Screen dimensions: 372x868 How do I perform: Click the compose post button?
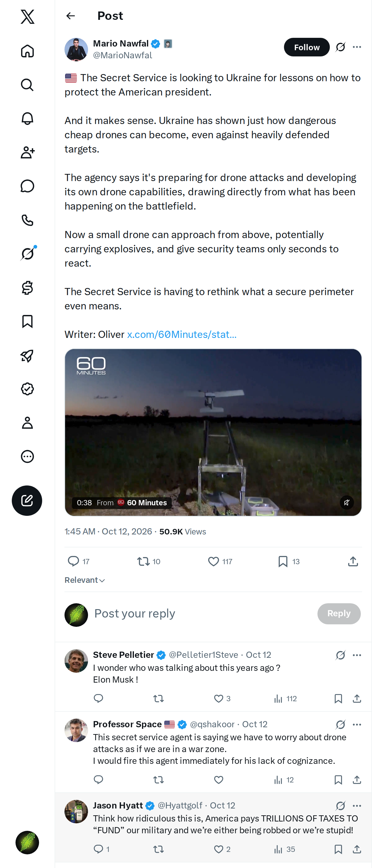pos(27,500)
